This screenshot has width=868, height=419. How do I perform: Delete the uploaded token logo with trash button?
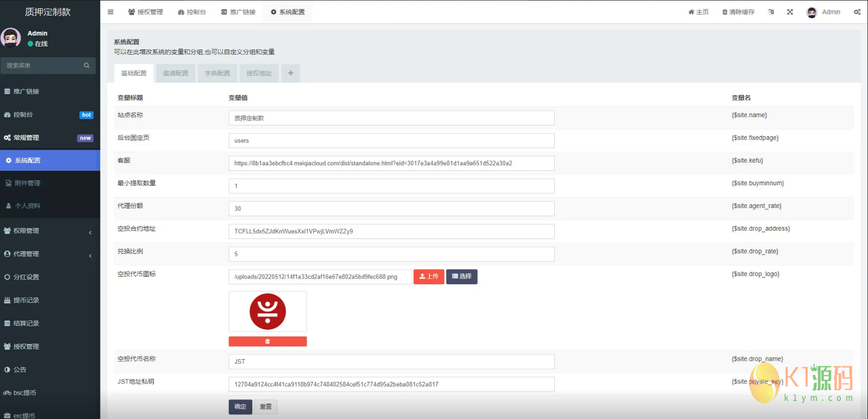pyautogui.click(x=267, y=342)
